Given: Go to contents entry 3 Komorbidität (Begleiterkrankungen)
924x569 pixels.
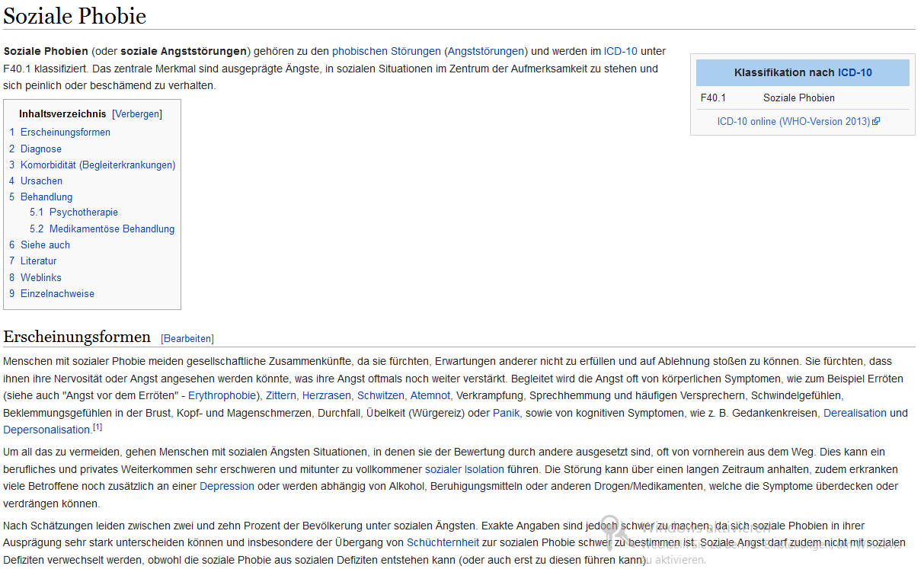Looking at the screenshot, I should [x=92, y=165].
